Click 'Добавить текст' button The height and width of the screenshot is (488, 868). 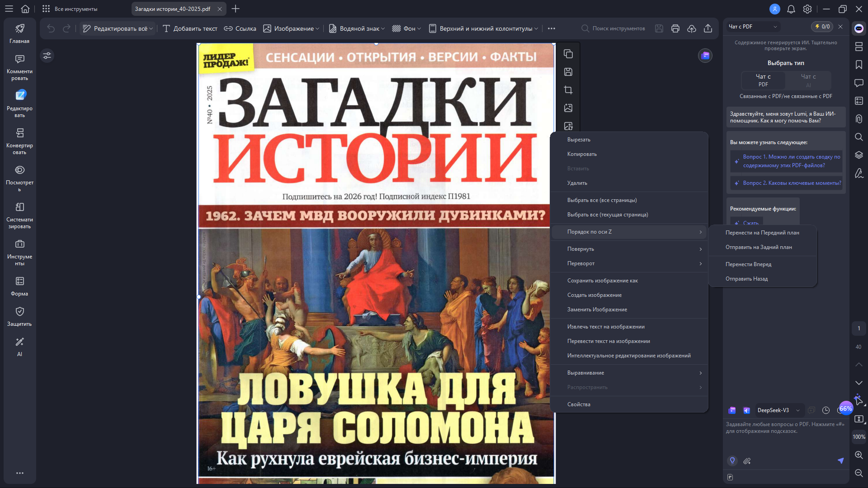190,28
